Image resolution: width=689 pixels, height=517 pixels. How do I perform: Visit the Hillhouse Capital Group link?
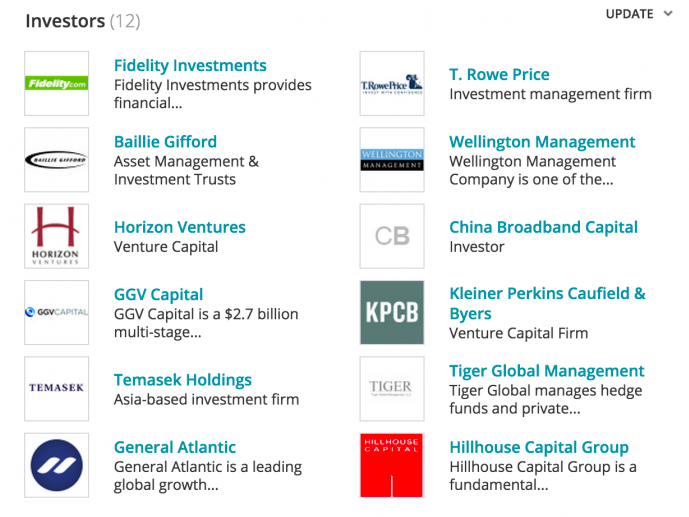[x=539, y=447]
